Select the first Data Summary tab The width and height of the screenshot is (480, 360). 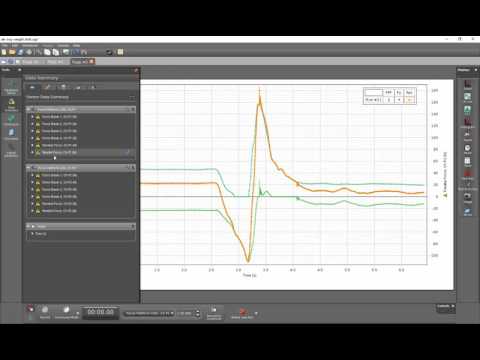point(32,87)
